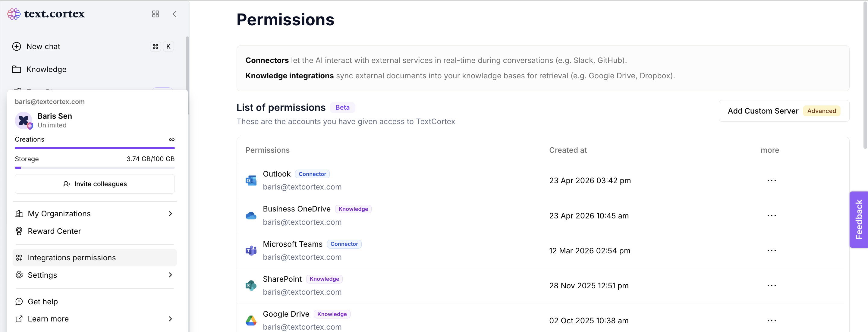Expand the Learn more chevron
The height and width of the screenshot is (332, 868).
(x=170, y=318)
